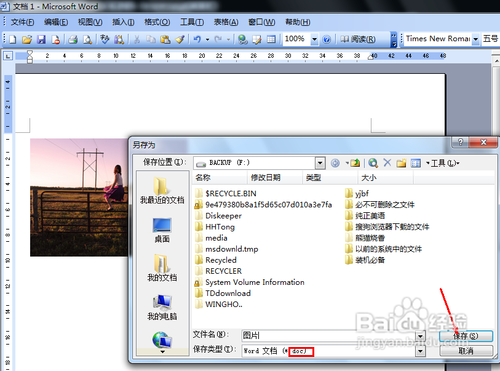Create a new folder in dialog
The image size is (500, 371).
point(401,163)
